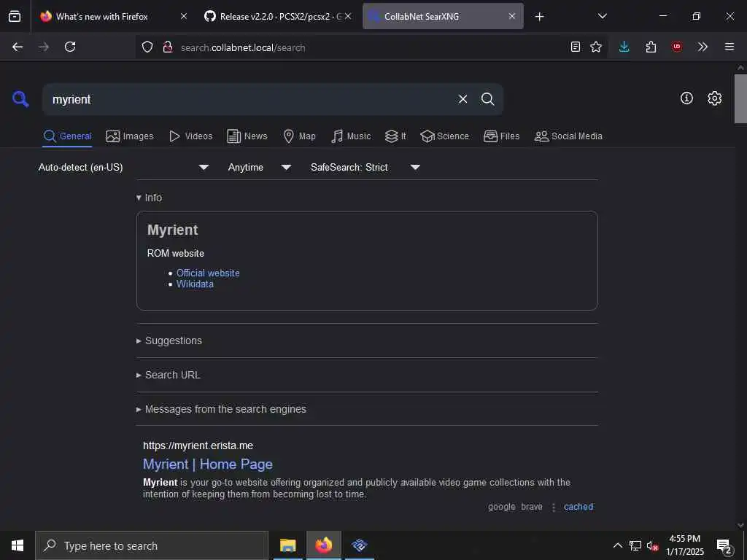Screen dimensions: 747x560
Task: Select the General search category
Action: (67, 136)
